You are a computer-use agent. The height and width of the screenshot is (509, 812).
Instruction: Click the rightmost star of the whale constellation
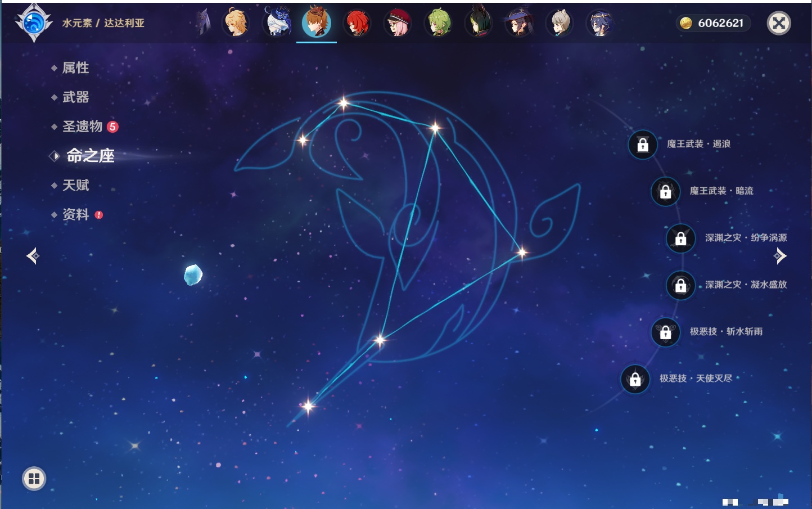(522, 253)
